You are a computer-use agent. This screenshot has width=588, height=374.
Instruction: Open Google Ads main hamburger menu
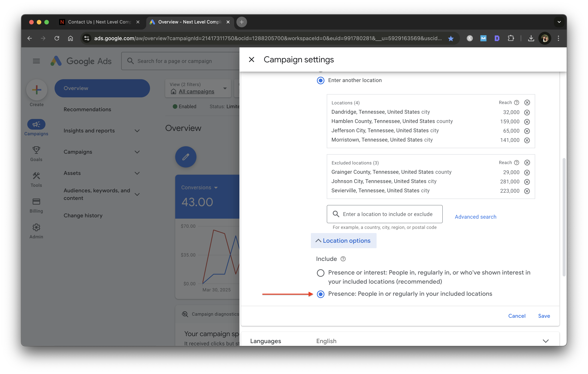36,61
